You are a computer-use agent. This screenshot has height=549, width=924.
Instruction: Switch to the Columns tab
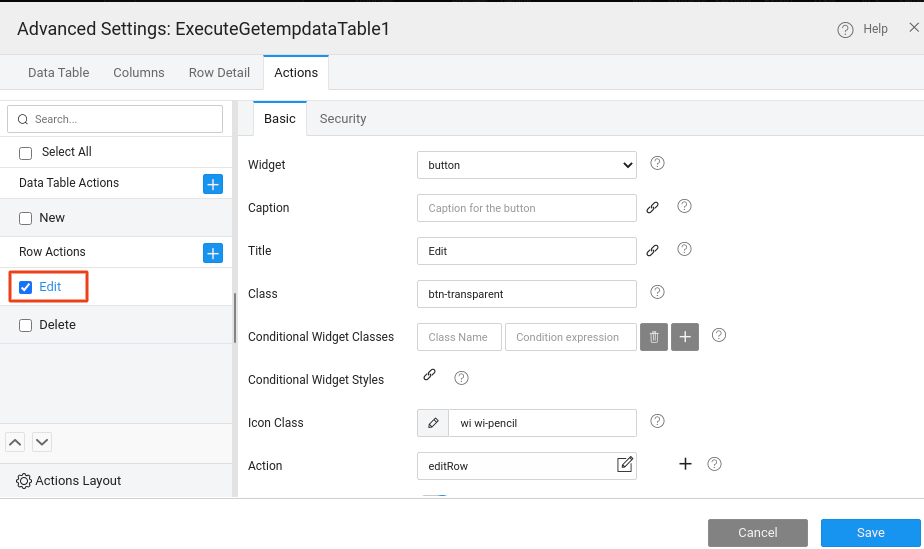coord(139,73)
